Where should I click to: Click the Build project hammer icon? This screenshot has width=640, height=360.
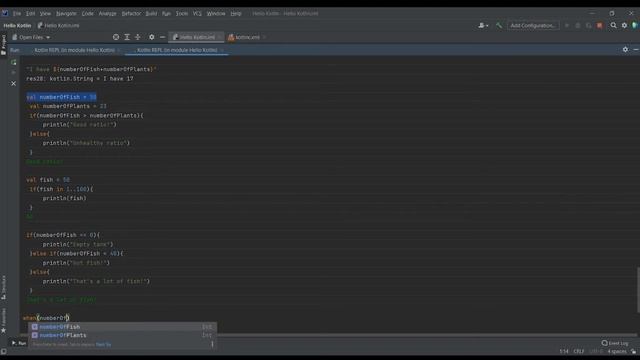pos(499,25)
